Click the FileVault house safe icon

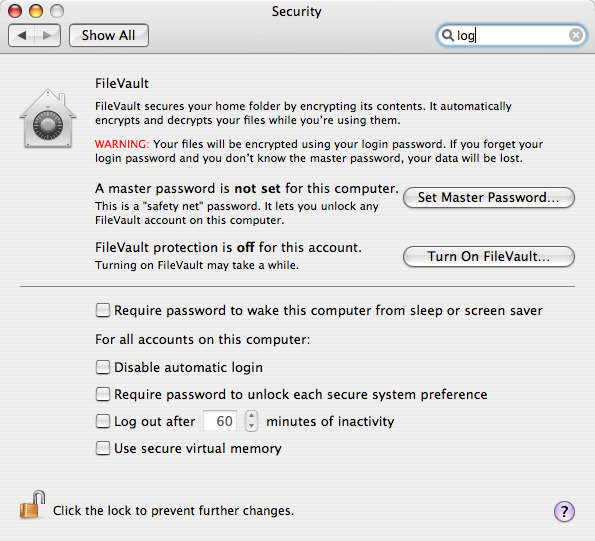point(48,118)
